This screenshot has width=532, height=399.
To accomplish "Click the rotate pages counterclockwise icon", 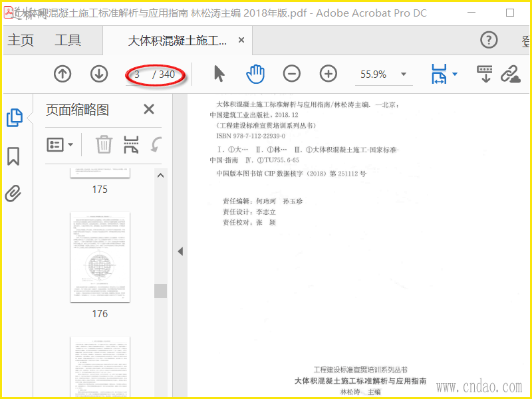I will 156,144.
